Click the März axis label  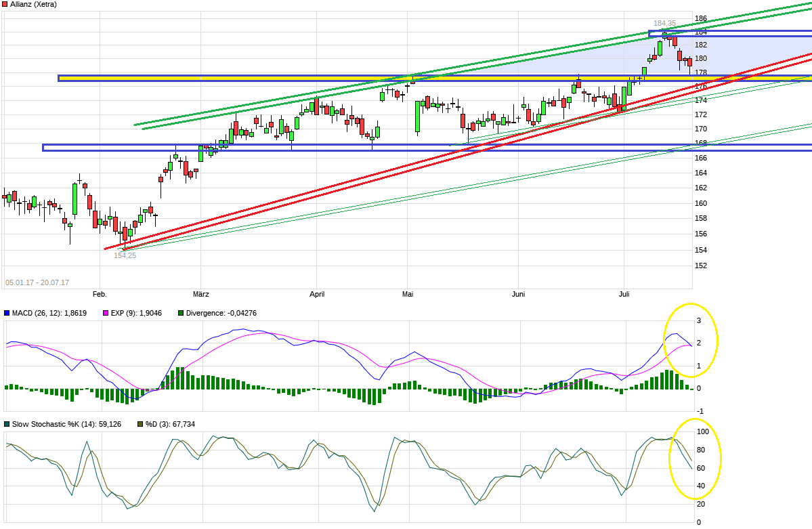click(200, 294)
